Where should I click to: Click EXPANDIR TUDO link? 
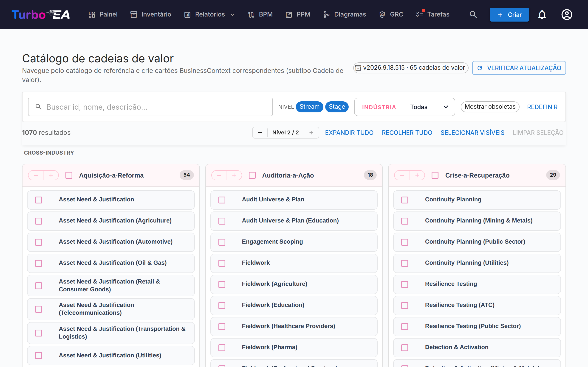[349, 133]
